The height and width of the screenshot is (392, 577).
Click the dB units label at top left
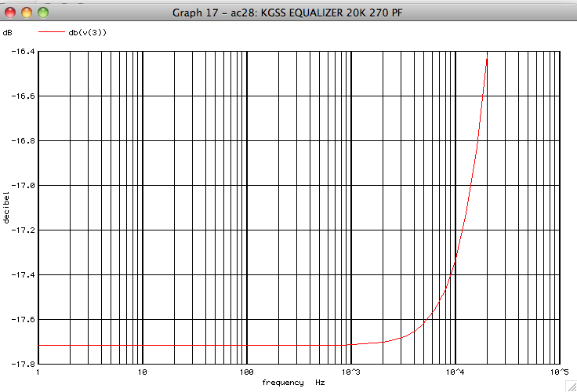8,33
